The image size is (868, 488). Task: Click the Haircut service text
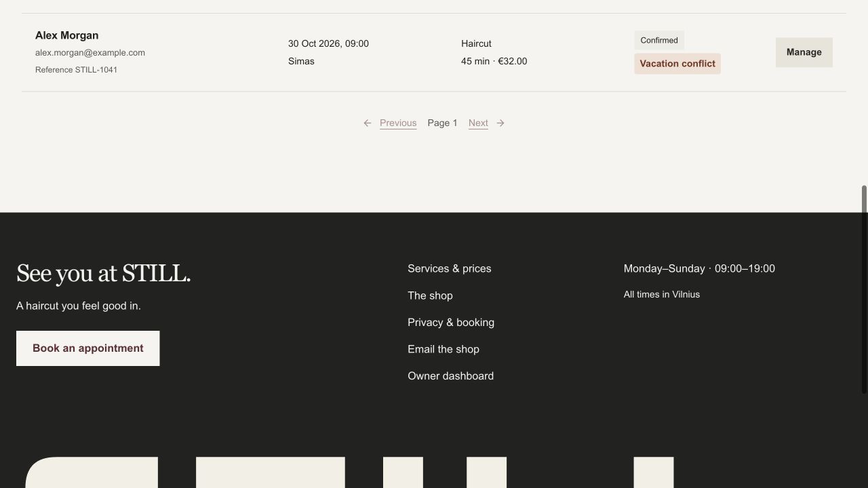[476, 43]
